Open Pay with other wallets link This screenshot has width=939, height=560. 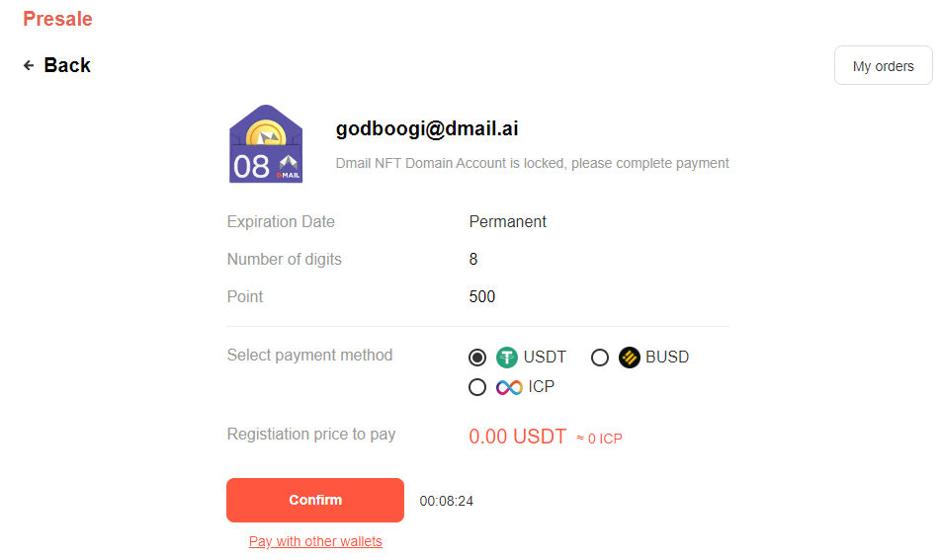(315, 541)
